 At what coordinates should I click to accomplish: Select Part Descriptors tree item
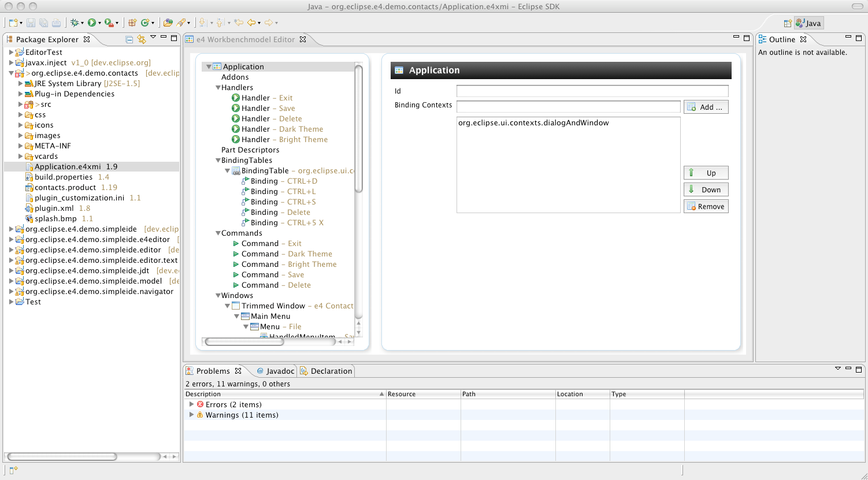click(x=250, y=150)
